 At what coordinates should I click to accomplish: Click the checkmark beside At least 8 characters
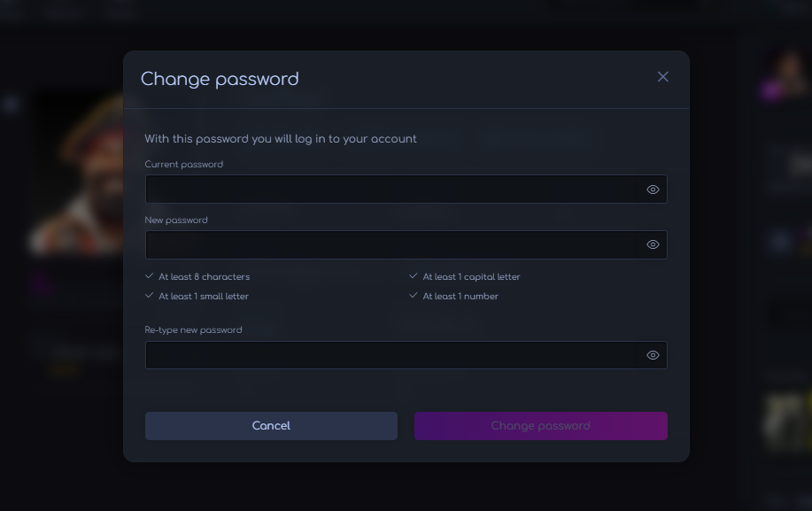click(149, 276)
